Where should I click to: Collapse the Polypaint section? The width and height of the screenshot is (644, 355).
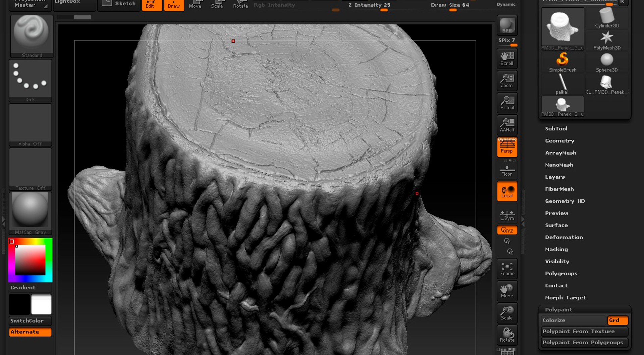(558, 310)
